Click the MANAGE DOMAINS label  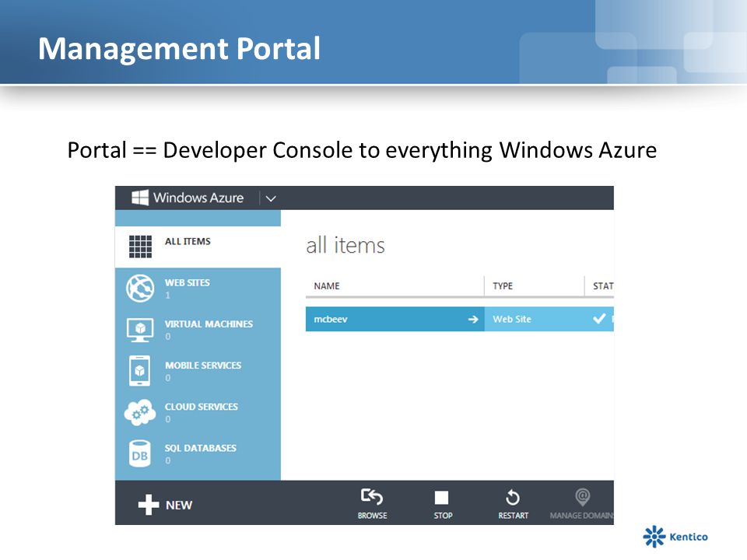pyautogui.click(x=582, y=515)
